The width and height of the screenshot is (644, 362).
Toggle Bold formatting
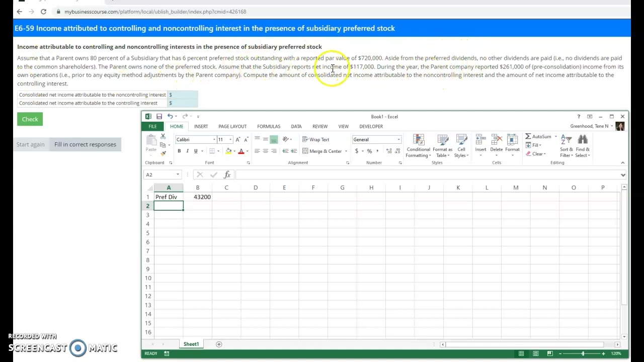(x=179, y=151)
